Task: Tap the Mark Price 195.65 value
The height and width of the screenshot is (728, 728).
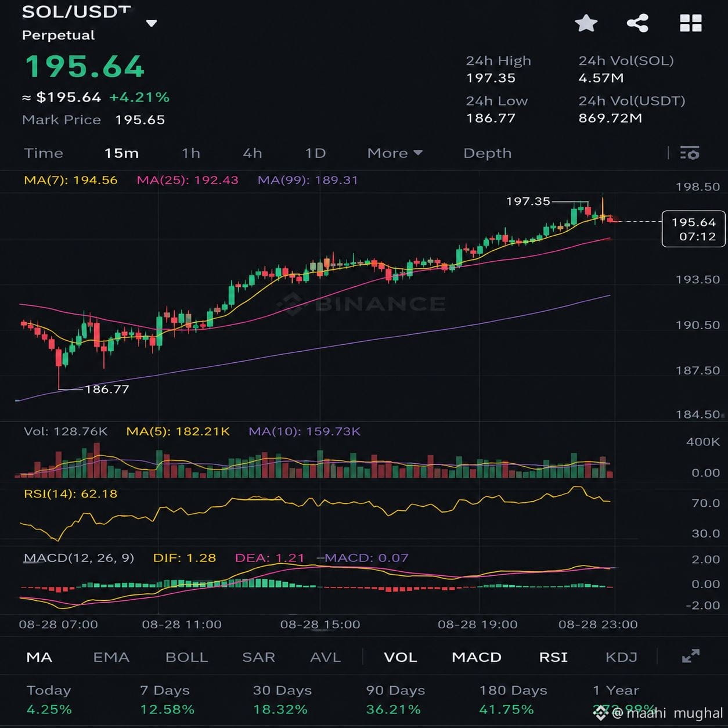Action: 140,120
